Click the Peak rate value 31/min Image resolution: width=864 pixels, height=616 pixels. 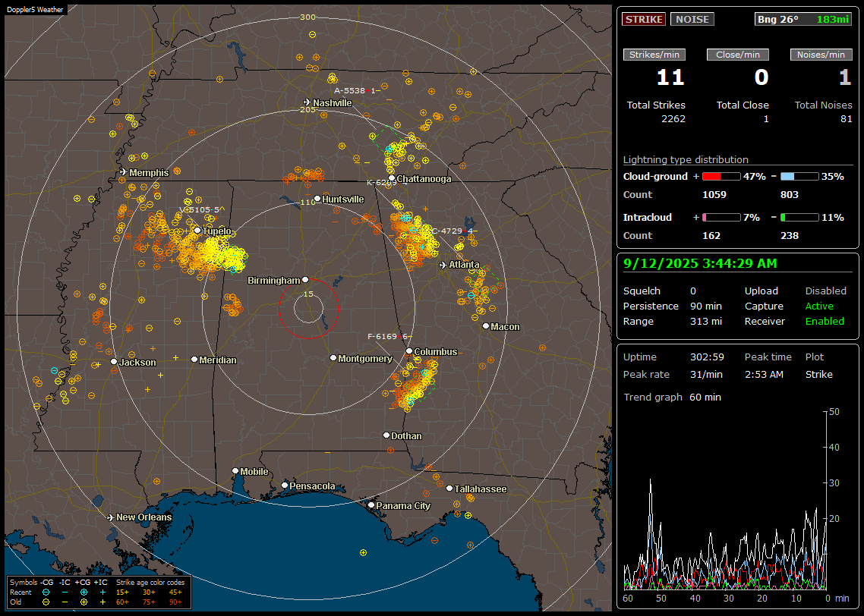[x=707, y=375]
